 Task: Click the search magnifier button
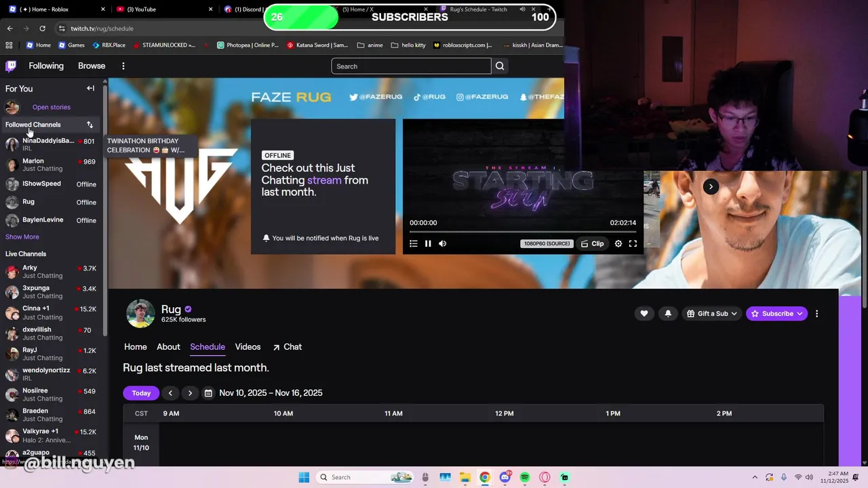click(500, 66)
